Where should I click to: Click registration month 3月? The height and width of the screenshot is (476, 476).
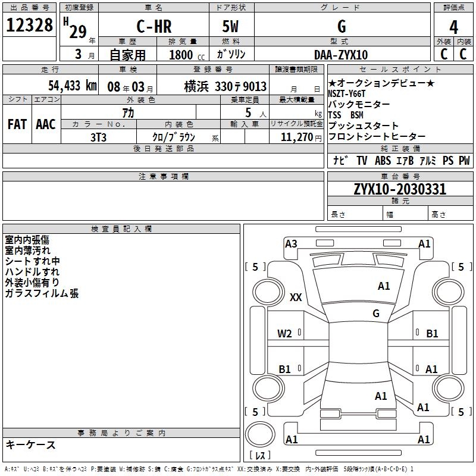pyautogui.click(x=85, y=55)
